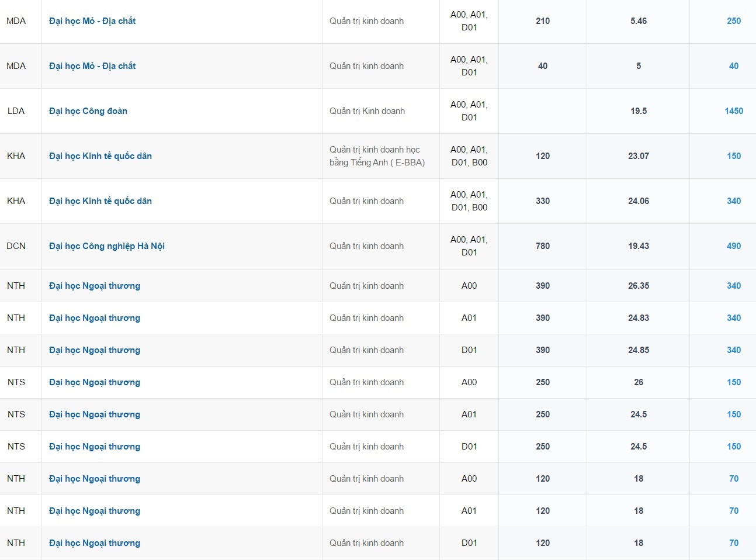The image size is (756, 560).
Task: Click the blue 250 link in the top MDA row
Action: tap(733, 21)
